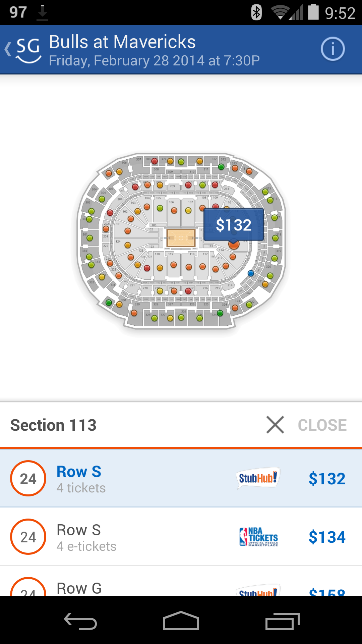Tap the $132 price tooltip on the map
Viewport: 362px width, 644px height.
pos(234,224)
